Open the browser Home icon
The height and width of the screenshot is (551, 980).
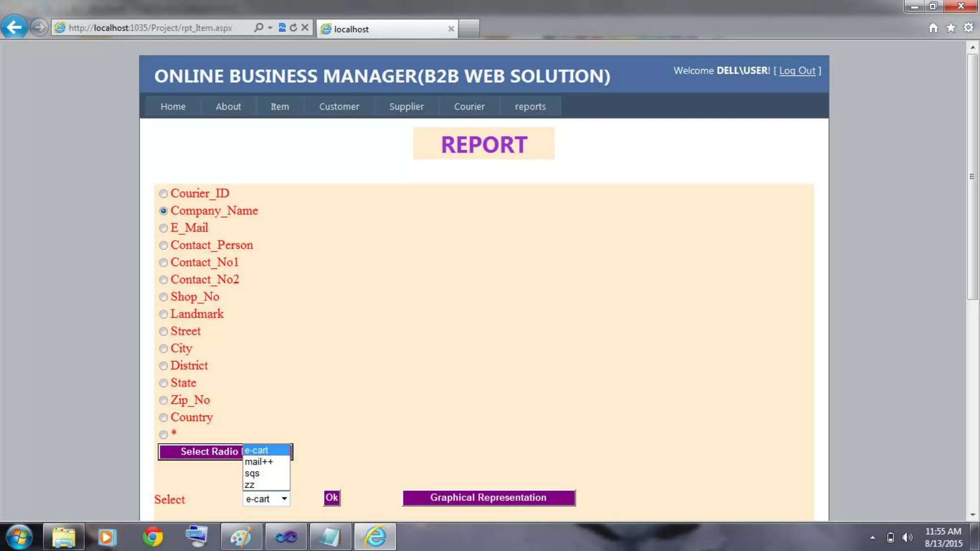tap(933, 28)
